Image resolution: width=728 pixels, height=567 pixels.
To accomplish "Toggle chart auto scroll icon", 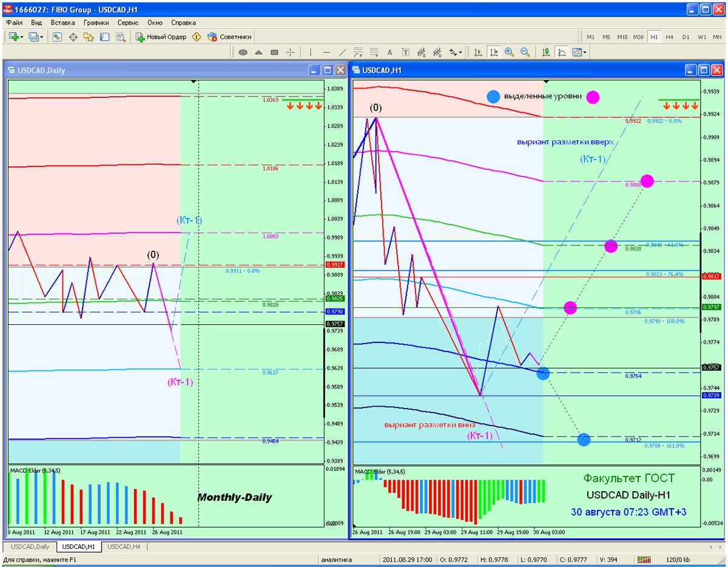I will (x=478, y=53).
